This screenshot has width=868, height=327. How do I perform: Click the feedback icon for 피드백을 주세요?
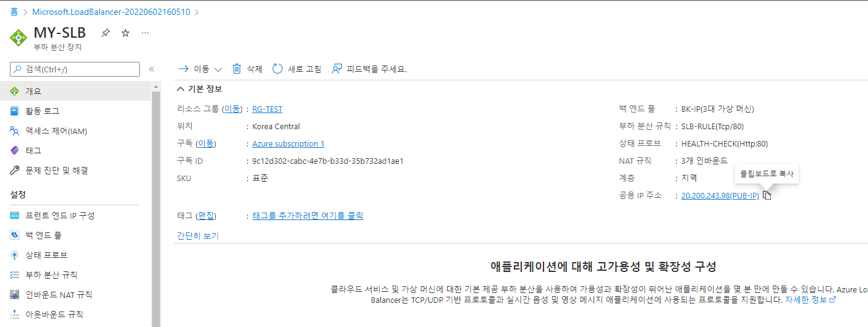337,69
